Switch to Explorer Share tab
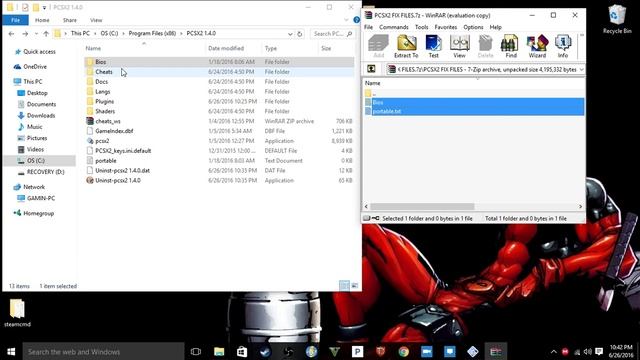 point(69,20)
